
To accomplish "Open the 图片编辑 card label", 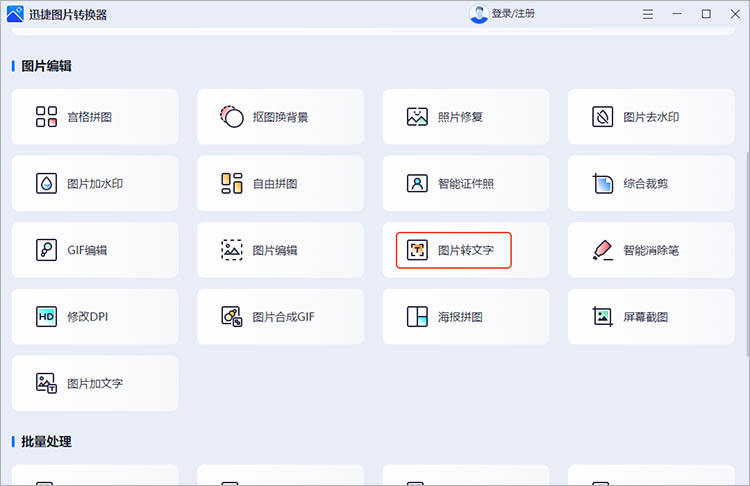I will tap(275, 250).
